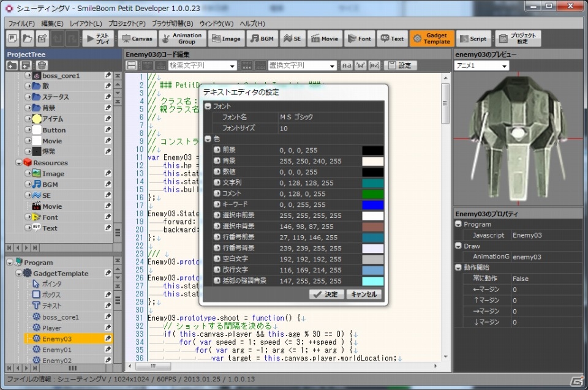Toggle the regex [a-z] search option

click(374, 66)
